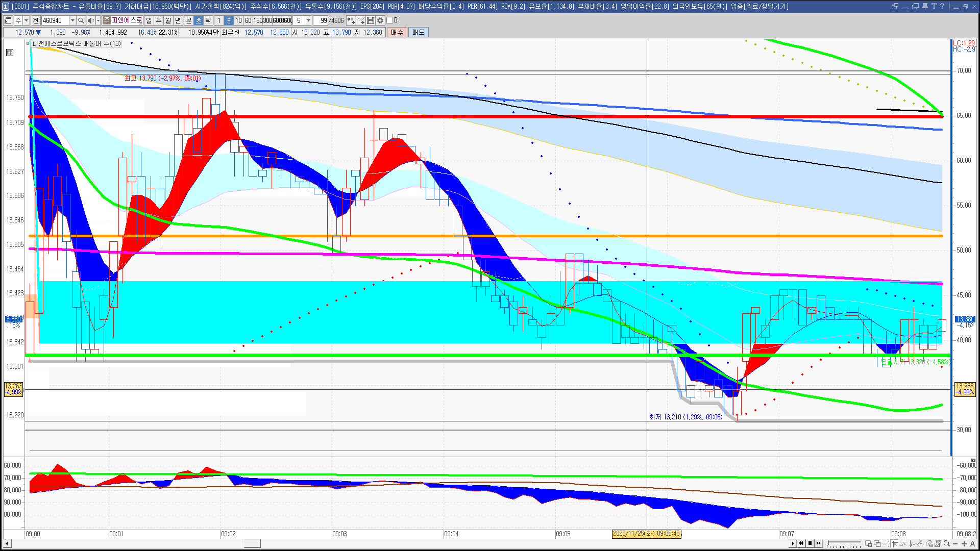The height and width of the screenshot is (551, 980).
Task: Toggle the D checkbox in toolbar
Action: pyautogui.click(x=390, y=20)
